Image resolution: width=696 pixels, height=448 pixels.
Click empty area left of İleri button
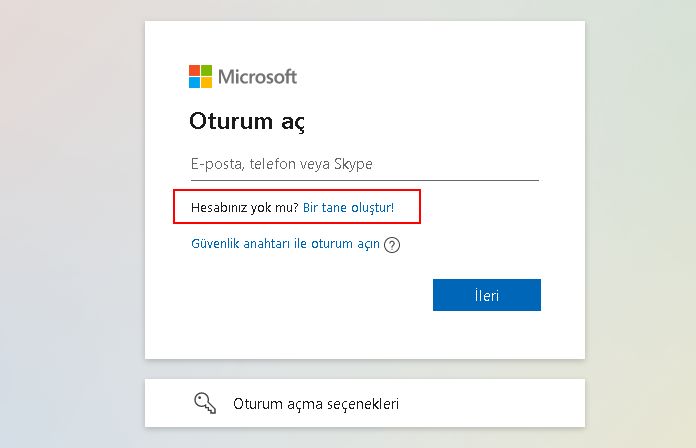pos(289,295)
